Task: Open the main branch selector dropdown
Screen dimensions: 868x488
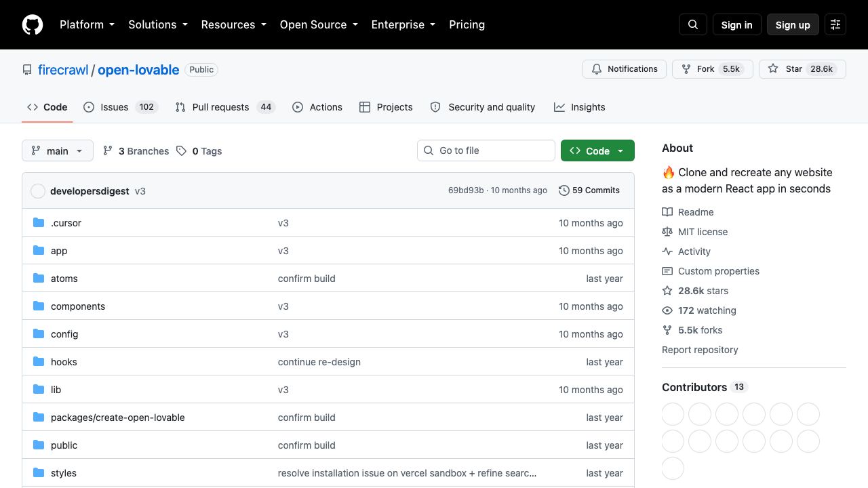Action: click(x=57, y=151)
